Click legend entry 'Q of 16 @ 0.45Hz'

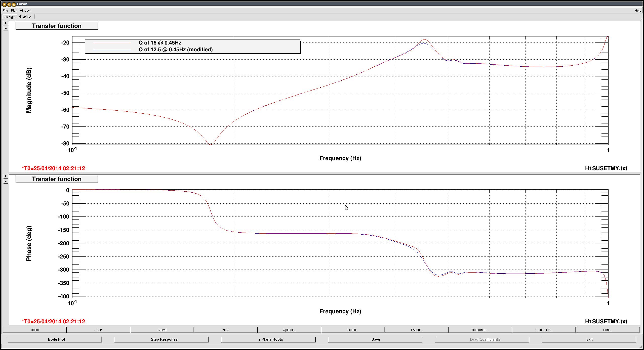click(x=160, y=43)
